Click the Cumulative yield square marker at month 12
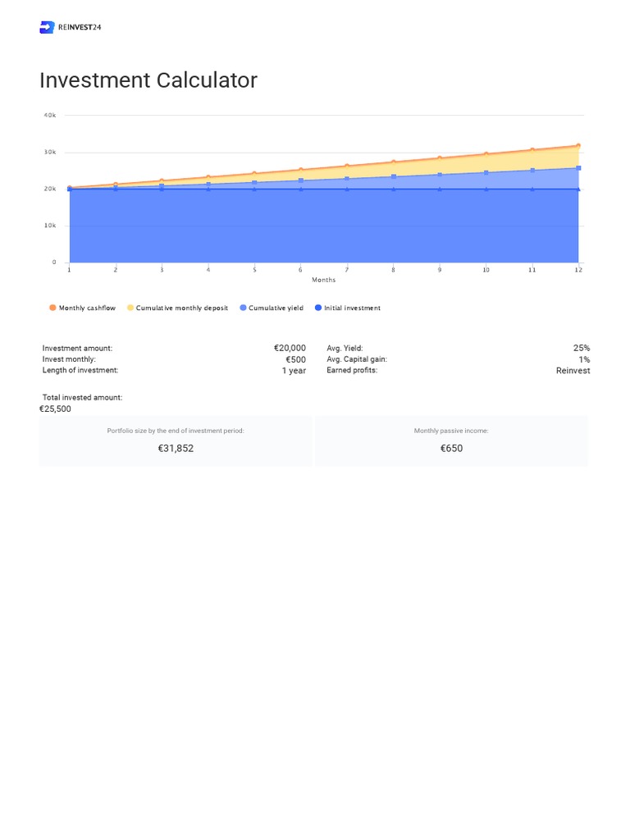The width and height of the screenshot is (630, 840). point(578,168)
